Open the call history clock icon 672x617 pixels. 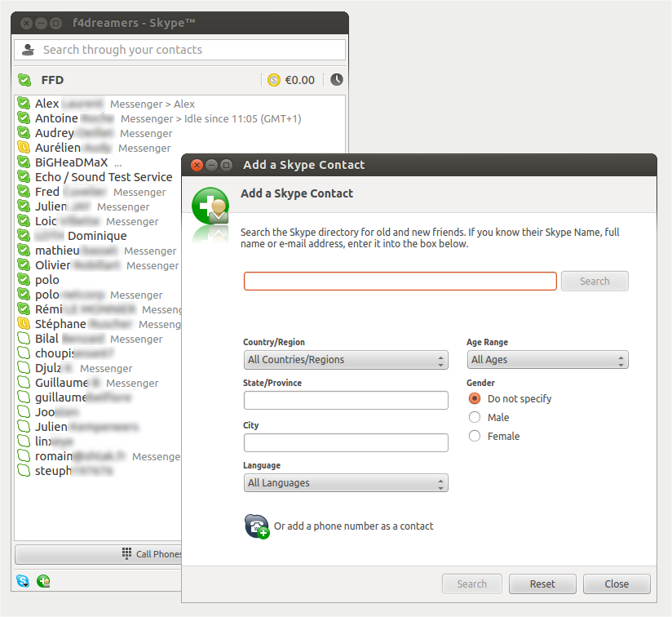click(337, 80)
